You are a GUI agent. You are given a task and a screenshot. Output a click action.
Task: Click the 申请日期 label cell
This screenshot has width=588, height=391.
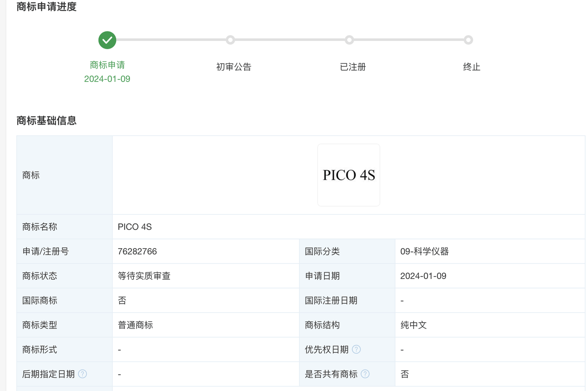click(347, 276)
